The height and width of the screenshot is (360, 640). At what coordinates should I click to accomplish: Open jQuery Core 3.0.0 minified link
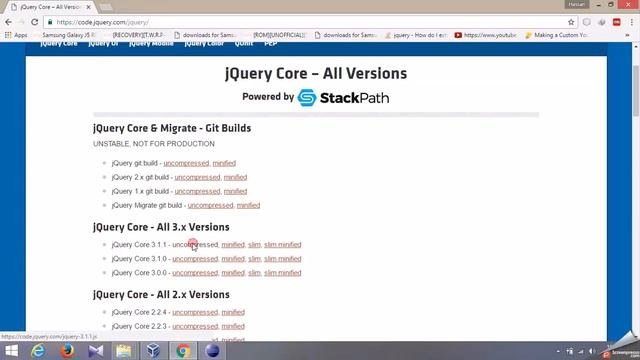pyautogui.click(x=233, y=273)
